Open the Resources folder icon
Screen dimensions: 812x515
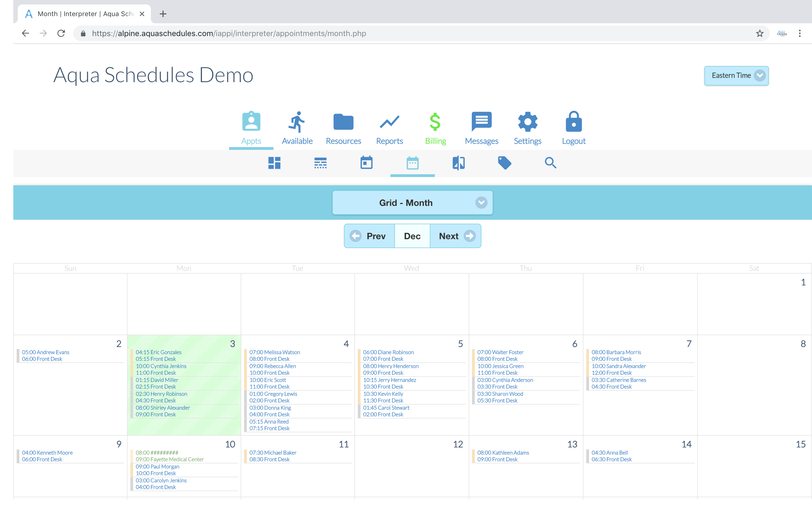343,122
